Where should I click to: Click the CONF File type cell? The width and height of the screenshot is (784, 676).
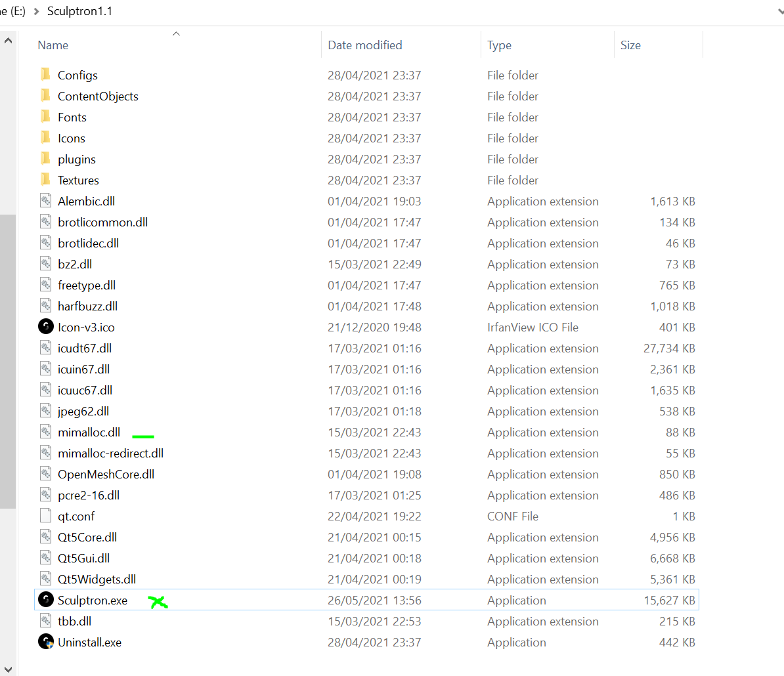pos(513,516)
